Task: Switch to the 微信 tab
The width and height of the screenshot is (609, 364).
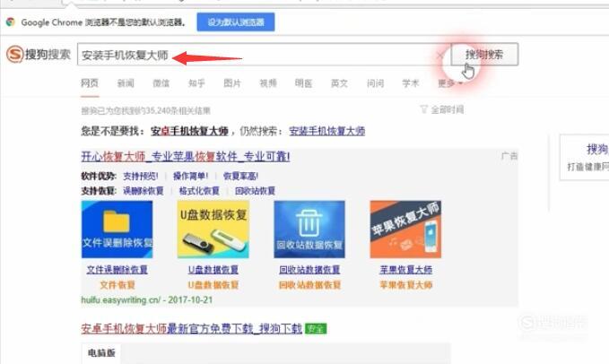Action: pos(161,83)
